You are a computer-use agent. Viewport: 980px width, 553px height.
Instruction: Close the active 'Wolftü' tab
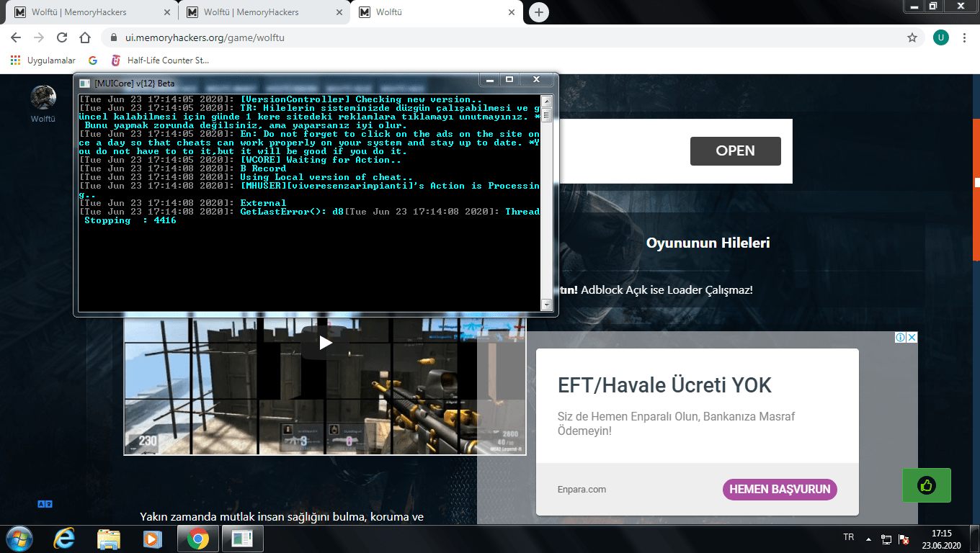[x=511, y=12]
